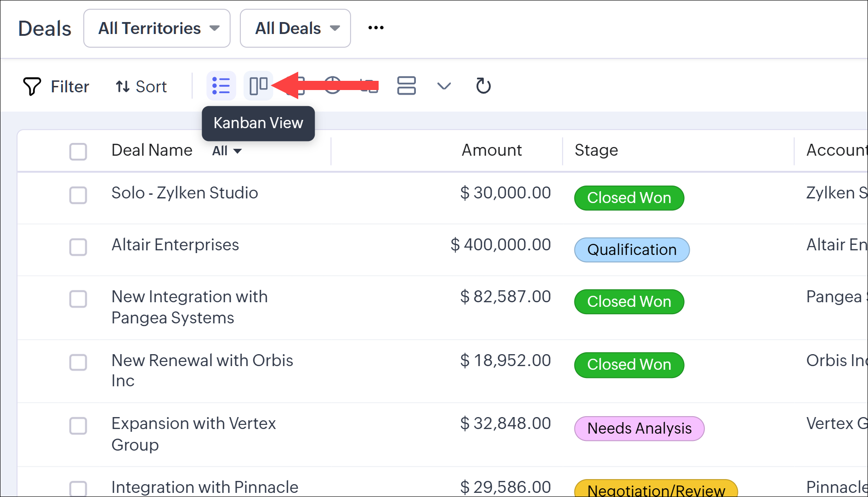Click the Sort arrows icon
Image resolution: width=868 pixels, height=497 pixels.
(x=122, y=86)
